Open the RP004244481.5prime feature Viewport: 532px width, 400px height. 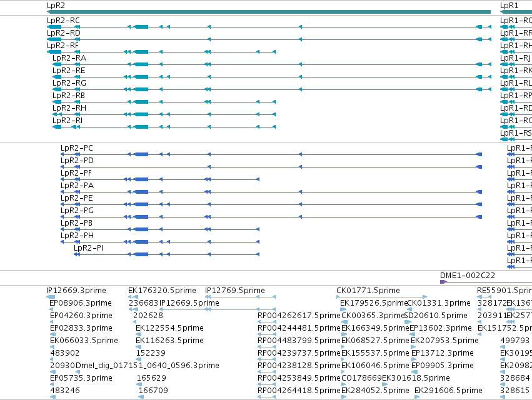point(267,334)
